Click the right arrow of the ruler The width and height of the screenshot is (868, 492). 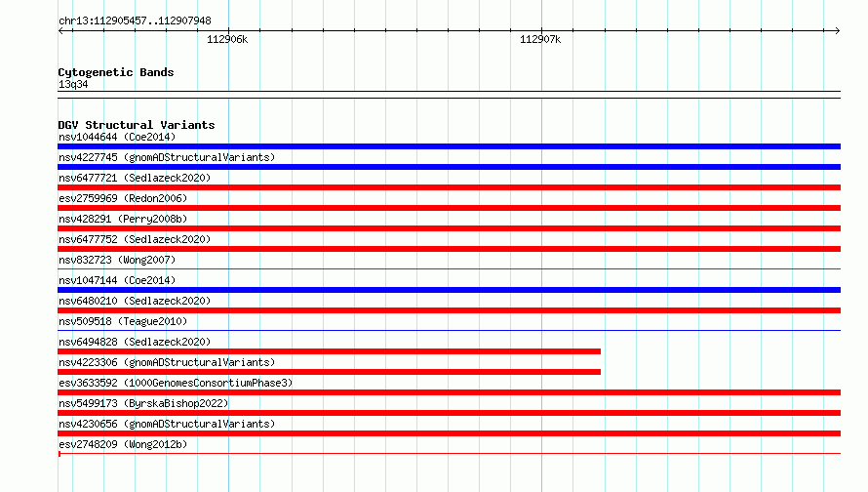point(837,30)
